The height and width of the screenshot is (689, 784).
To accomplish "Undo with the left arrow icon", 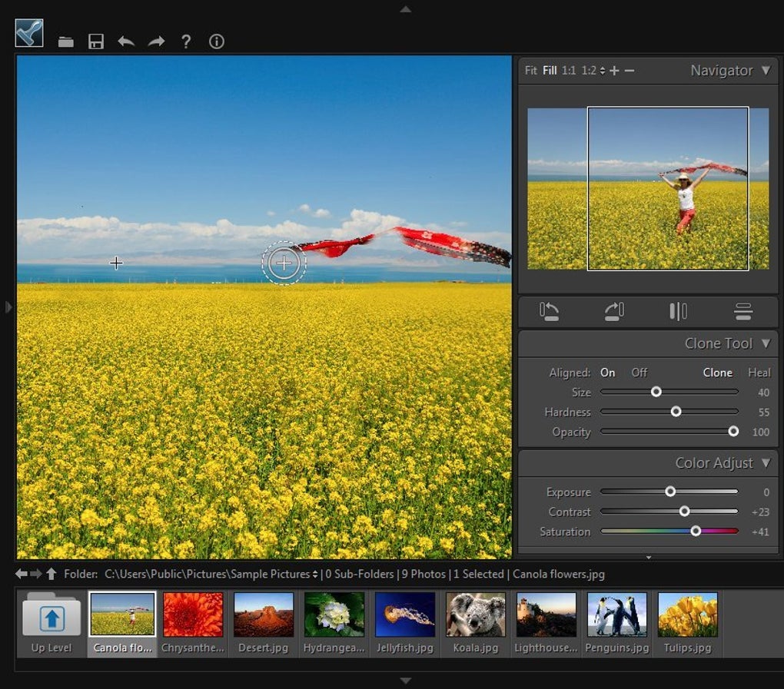I will coord(126,41).
